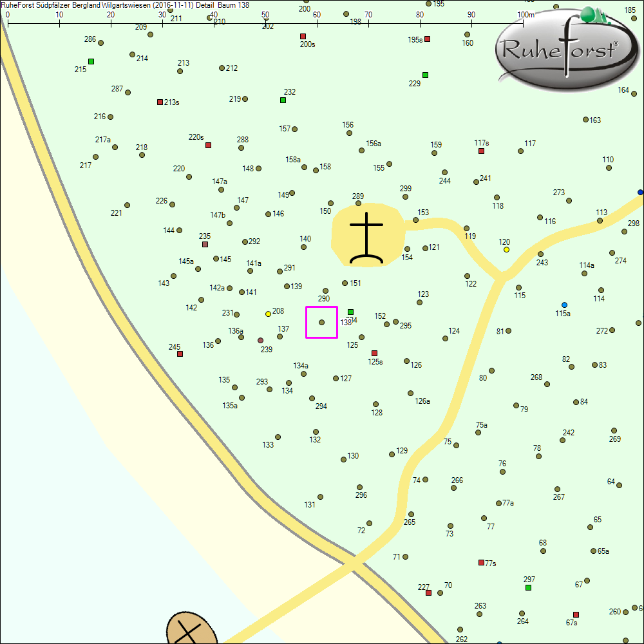Select the red square marker 245

(x=180, y=354)
